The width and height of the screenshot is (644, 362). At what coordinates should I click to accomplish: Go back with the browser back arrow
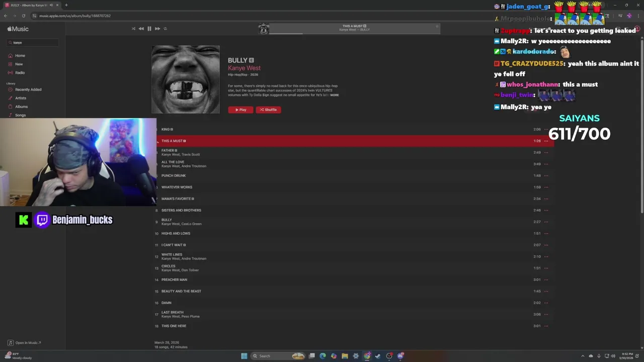tap(6, 16)
